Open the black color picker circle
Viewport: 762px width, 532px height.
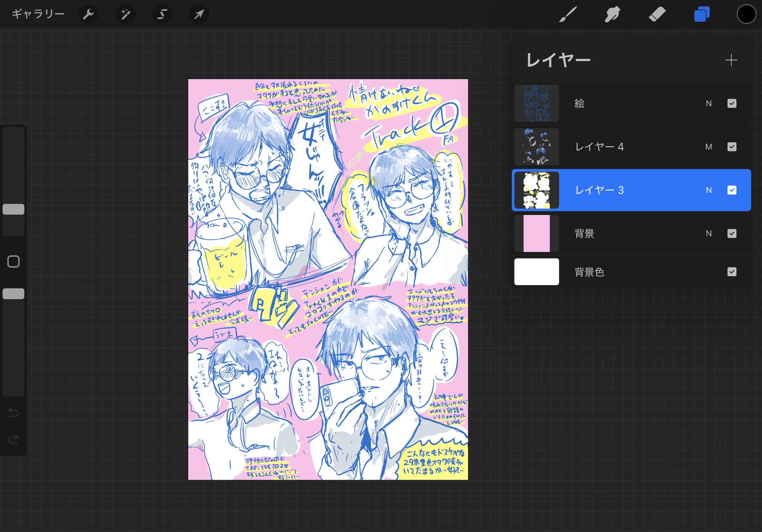coord(746,14)
